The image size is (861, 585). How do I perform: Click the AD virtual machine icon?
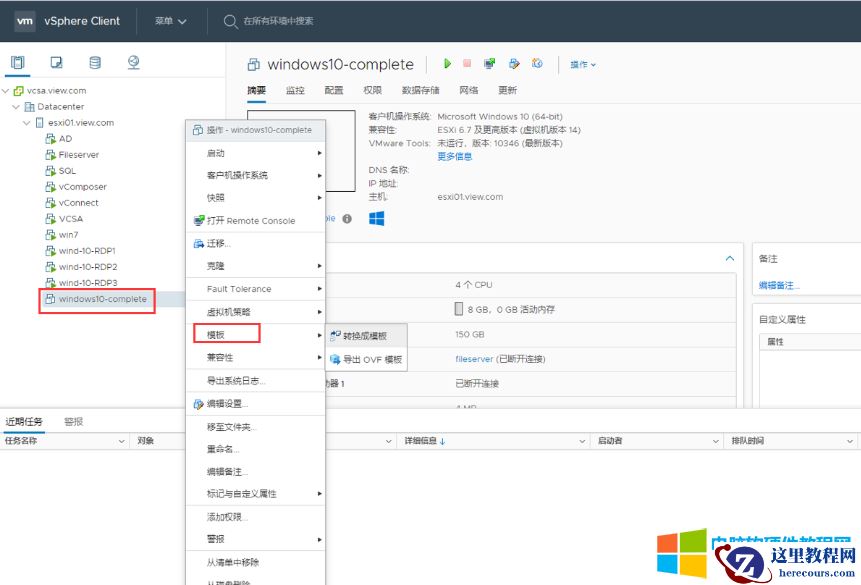click(x=51, y=138)
